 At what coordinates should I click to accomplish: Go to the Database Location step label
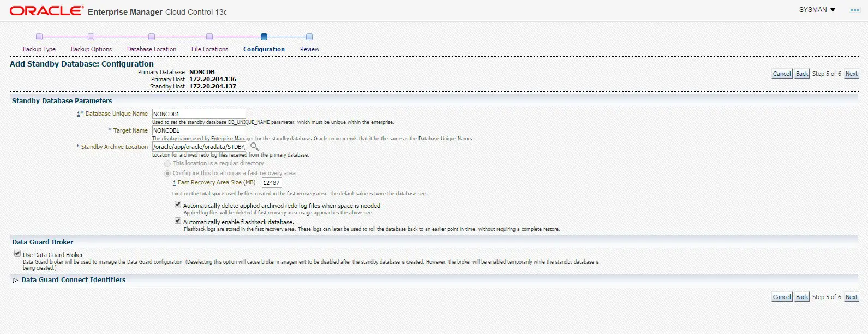click(x=152, y=49)
